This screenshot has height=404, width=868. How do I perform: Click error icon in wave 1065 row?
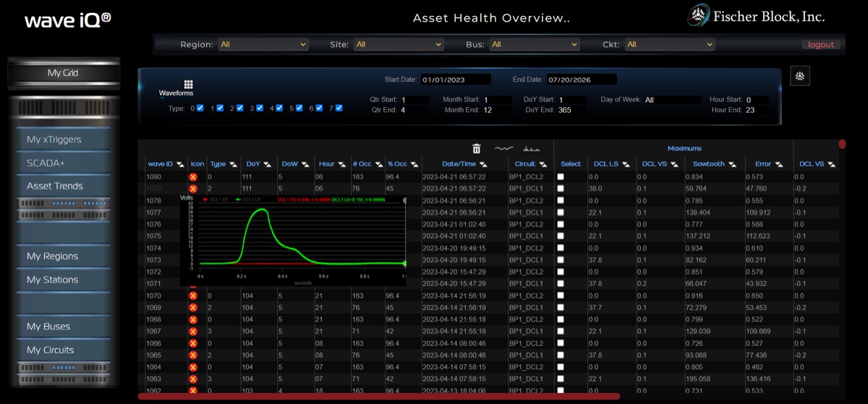point(193,355)
